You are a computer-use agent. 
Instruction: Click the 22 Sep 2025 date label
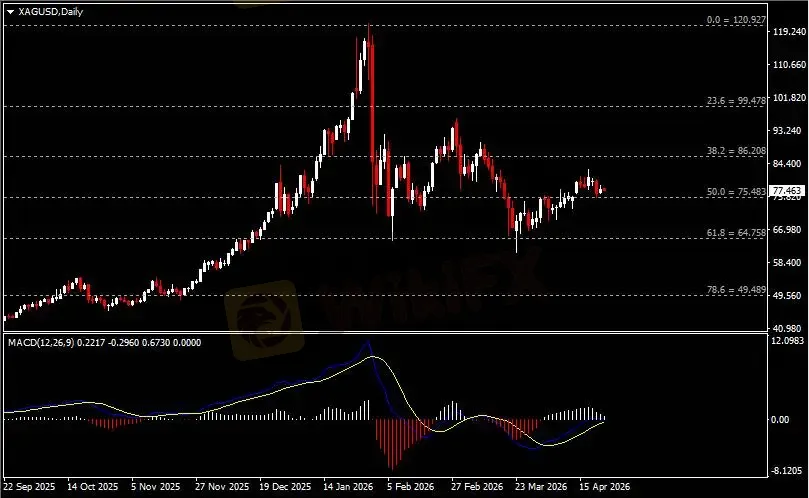click(x=29, y=487)
